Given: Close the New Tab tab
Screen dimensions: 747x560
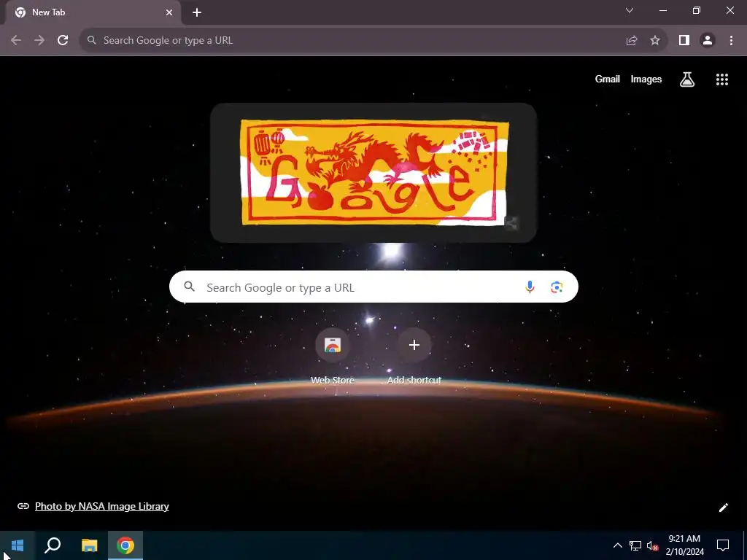Looking at the screenshot, I should 169,13.
